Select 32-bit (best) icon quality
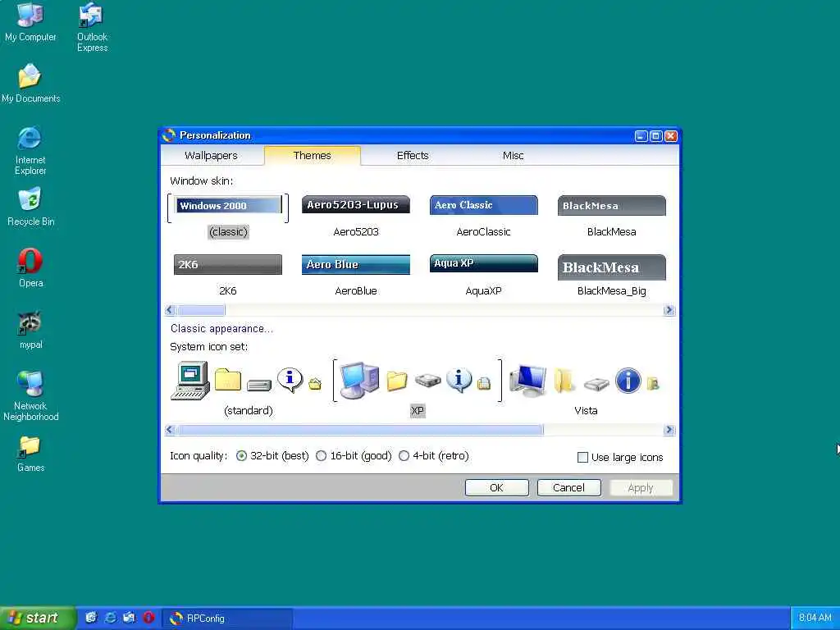This screenshot has height=630, width=840. pyautogui.click(x=242, y=456)
